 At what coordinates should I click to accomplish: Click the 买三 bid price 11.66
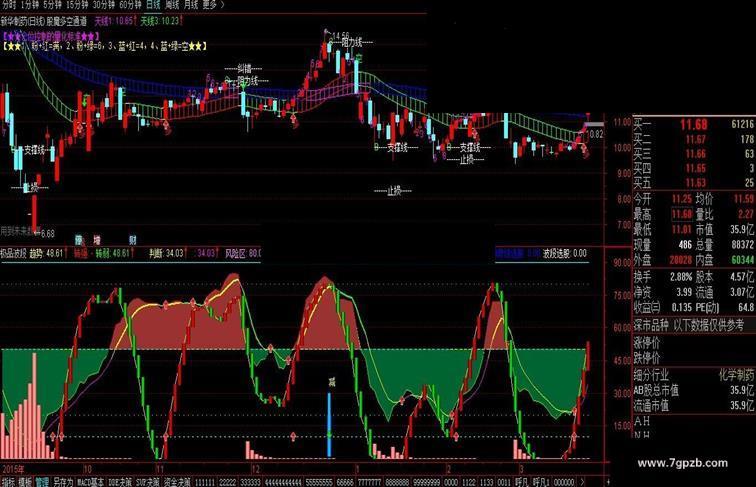click(696, 154)
